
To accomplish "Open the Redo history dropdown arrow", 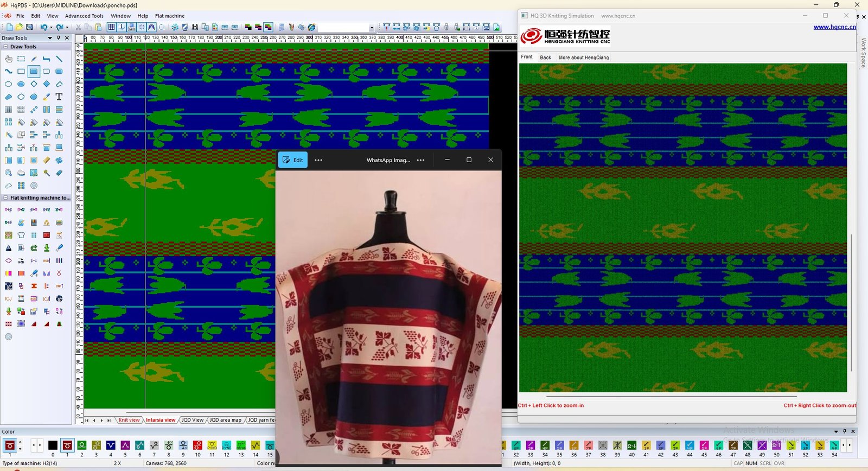I will click(x=67, y=27).
